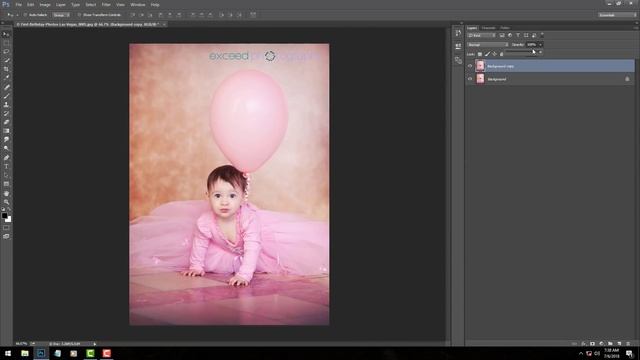Hide the Background copy layer

pos(470,66)
